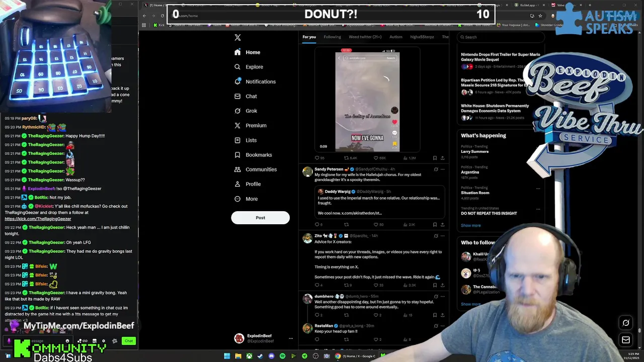This screenshot has width=644, height=362.
Task: Open more options on RastaMan post
Action: [x=443, y=326]
